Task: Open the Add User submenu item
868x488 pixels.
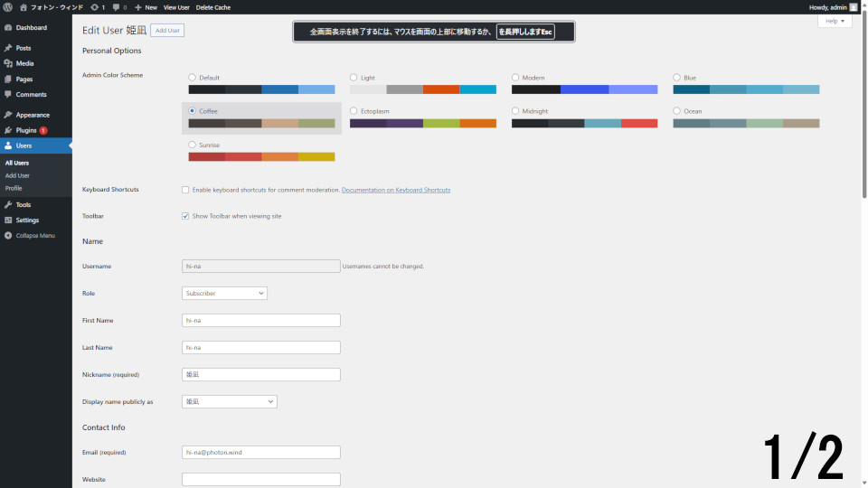Action: (x=17, y=175)
